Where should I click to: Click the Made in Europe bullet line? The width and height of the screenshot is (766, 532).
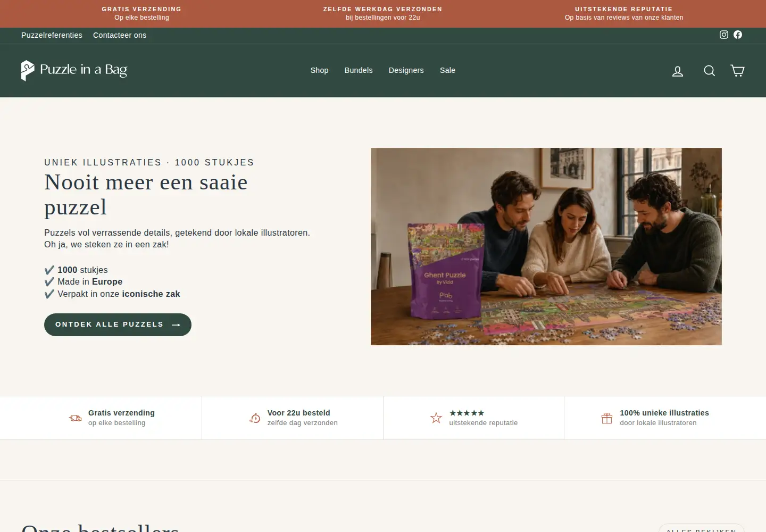pyautogui.click(x=84, y=282)
